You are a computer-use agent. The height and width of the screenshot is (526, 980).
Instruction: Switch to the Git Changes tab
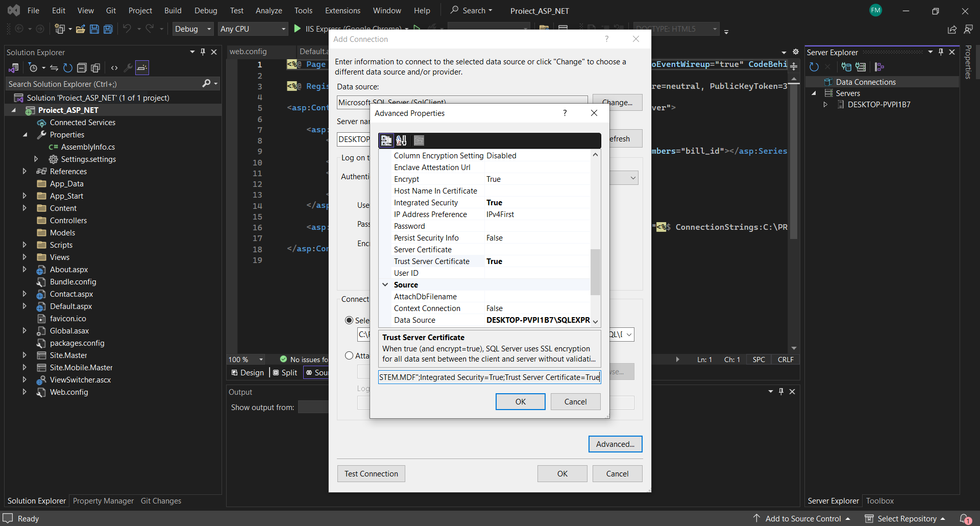pyautogui.click(x=161, y=501)
